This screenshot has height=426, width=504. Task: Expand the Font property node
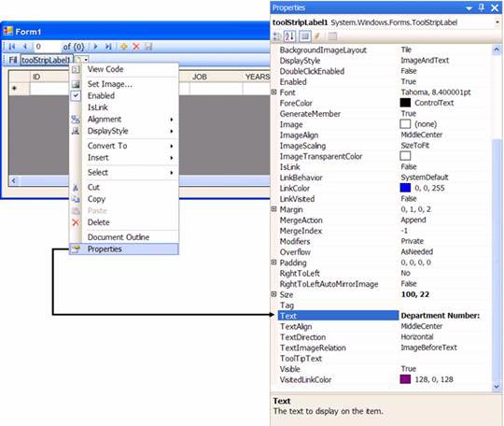(x=273, y=92)
